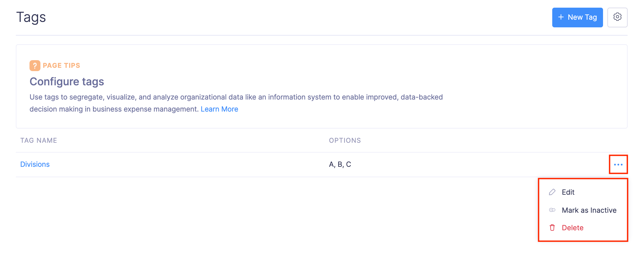Screen dimensions: 644x274
Task: Open tag settings via the gear icon
Action: (x=617, y=17)
